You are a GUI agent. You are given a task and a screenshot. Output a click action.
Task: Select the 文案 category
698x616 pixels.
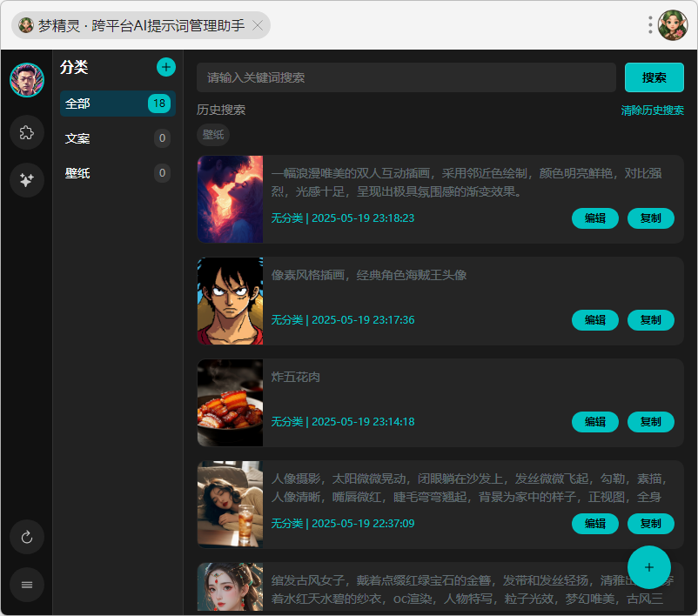click(118, 138)
